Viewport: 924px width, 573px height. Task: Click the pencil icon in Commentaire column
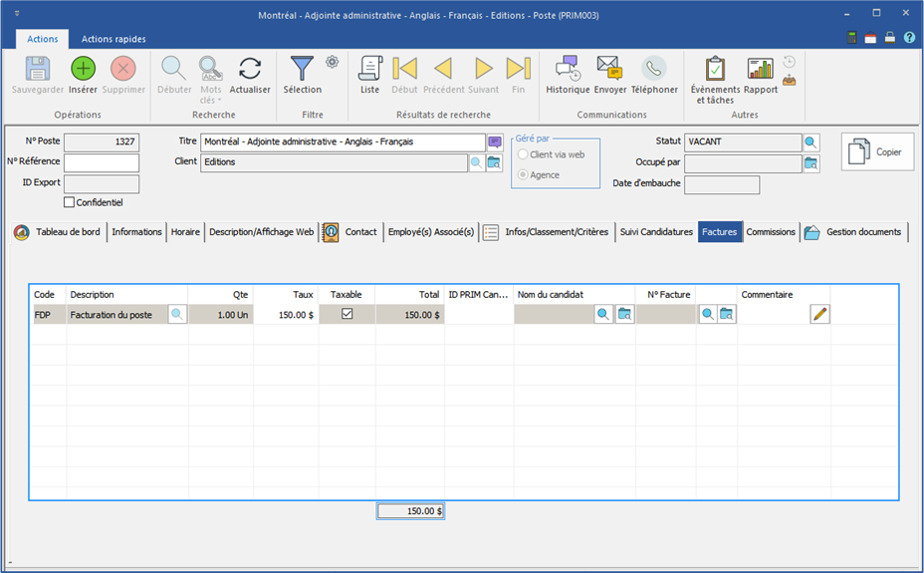[819, 314]
